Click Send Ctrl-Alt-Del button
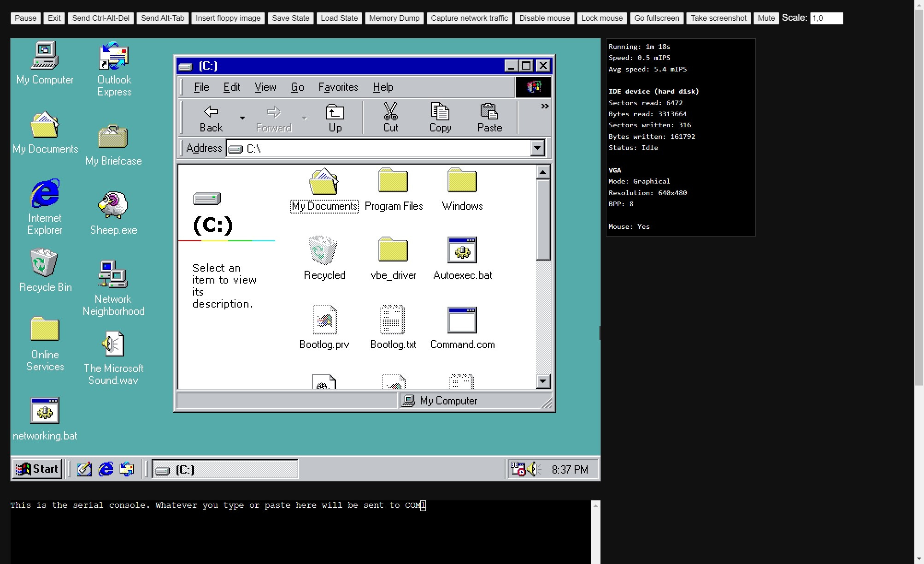The height and width of the screenshot is (564, 924). coord(100,18)
